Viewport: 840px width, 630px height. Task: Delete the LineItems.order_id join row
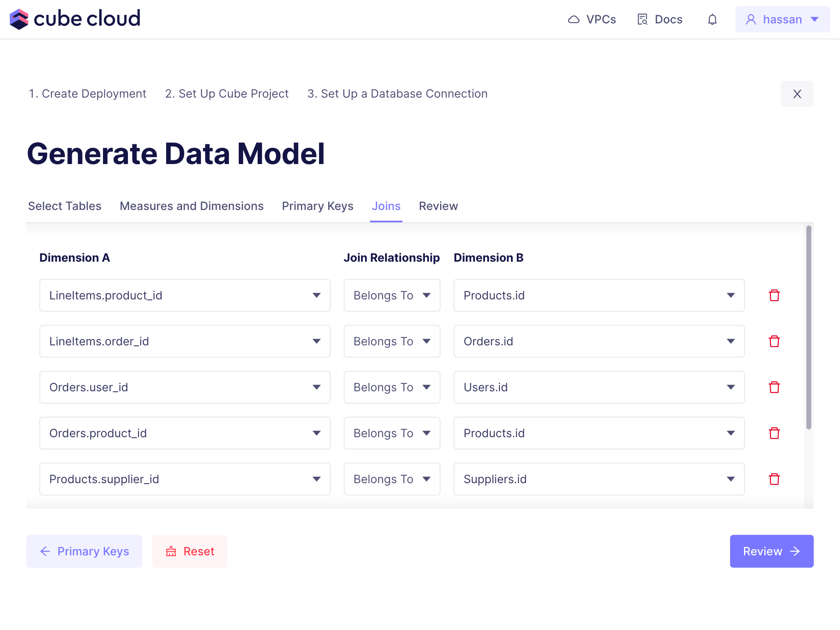tap(774, 341)
